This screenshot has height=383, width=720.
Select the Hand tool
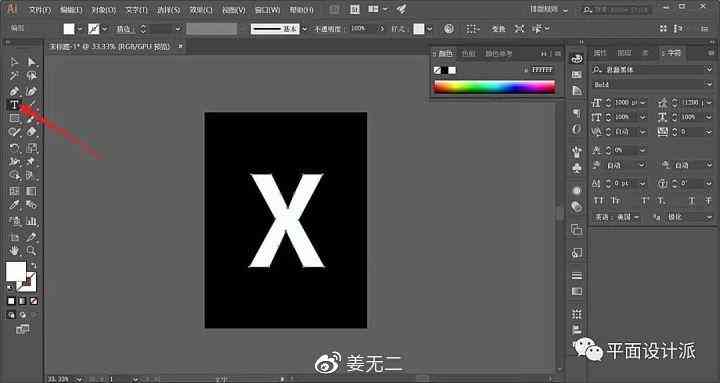14,251
